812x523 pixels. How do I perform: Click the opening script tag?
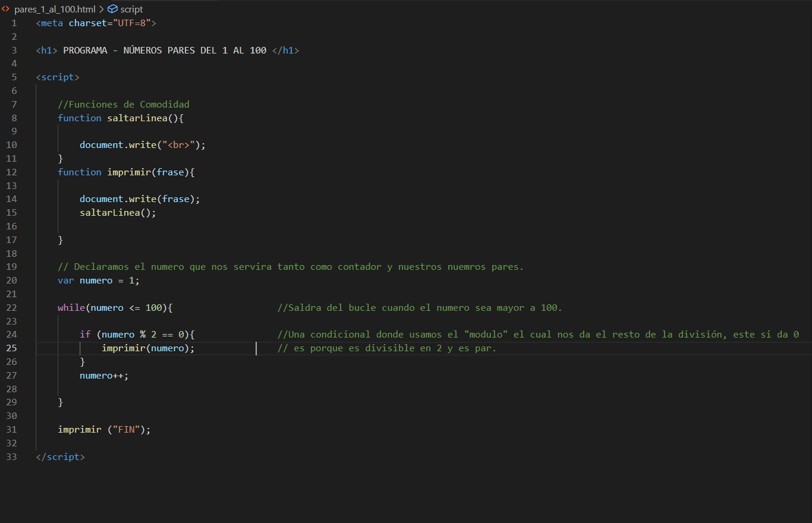[x=58, y=77]
